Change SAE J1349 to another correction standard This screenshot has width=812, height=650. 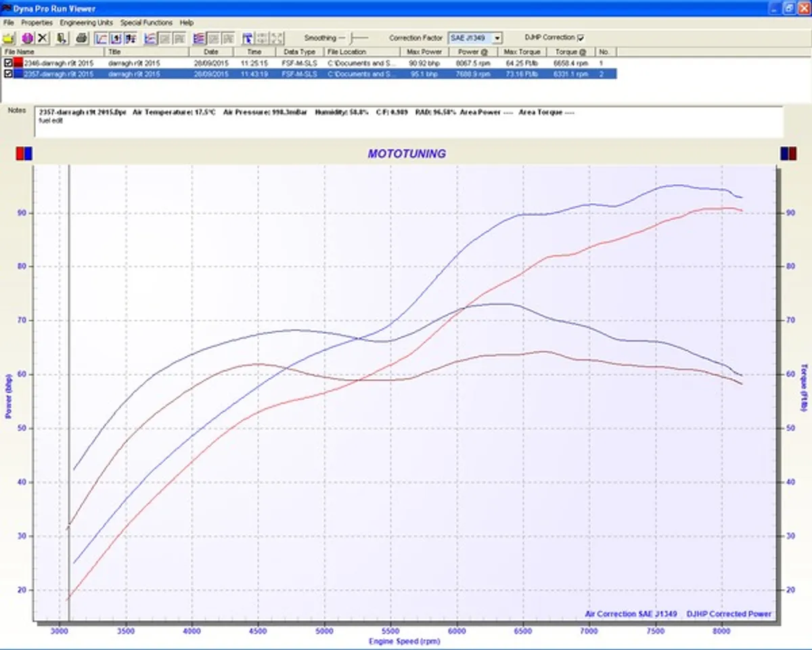tap(496, 37)
